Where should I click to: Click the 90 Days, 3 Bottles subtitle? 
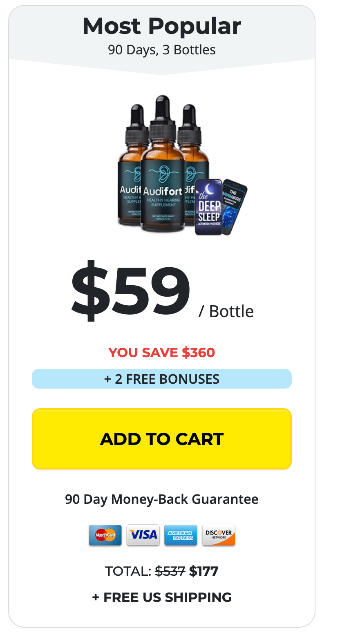click(x=162, y=50)
